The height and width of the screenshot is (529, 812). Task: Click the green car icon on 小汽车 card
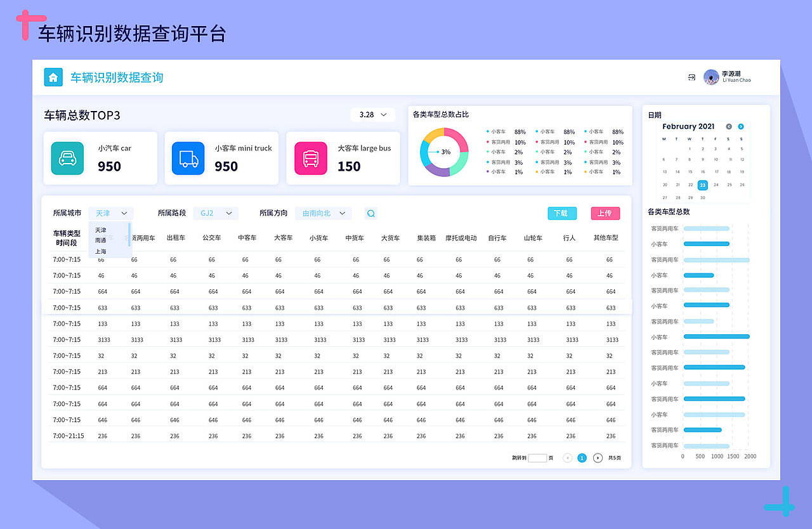[67, 158]
